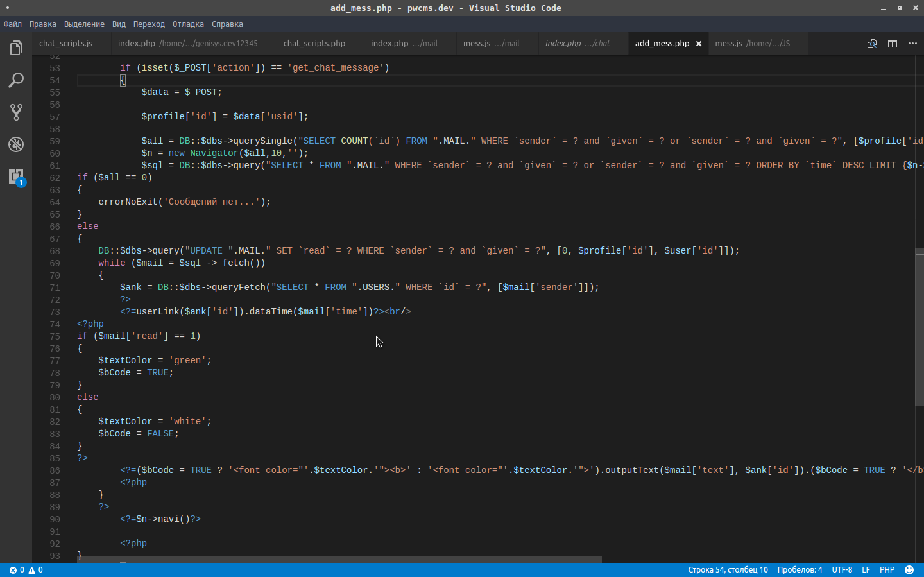
Task: Click the horizontal scrollbar at editor bottom
Action: (339, 560)
